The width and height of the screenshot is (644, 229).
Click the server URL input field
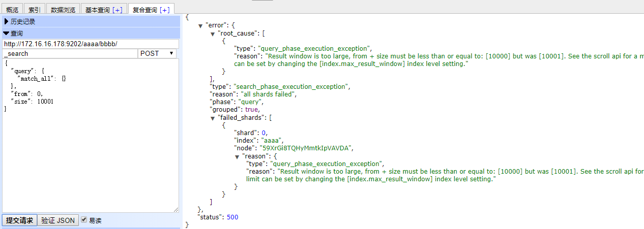pos(90,44)
